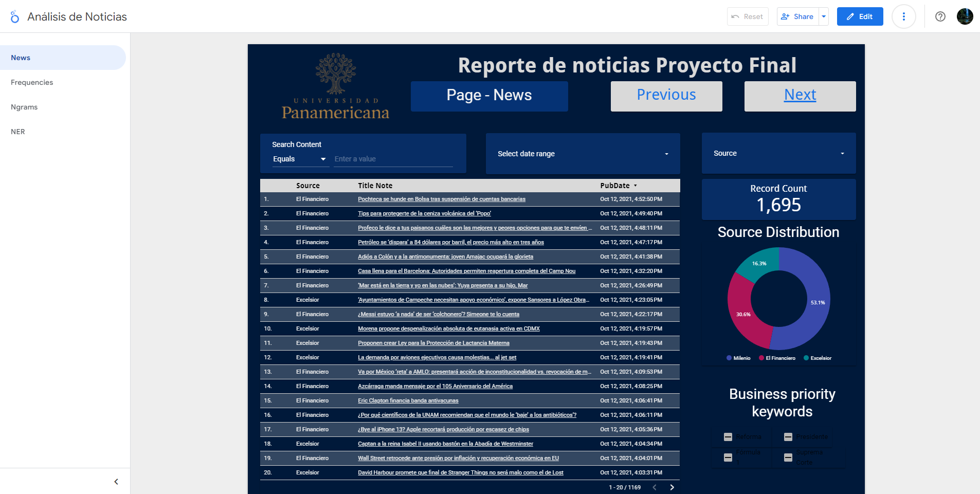
Task: Click the Next page link
Action: click(800, 95)
